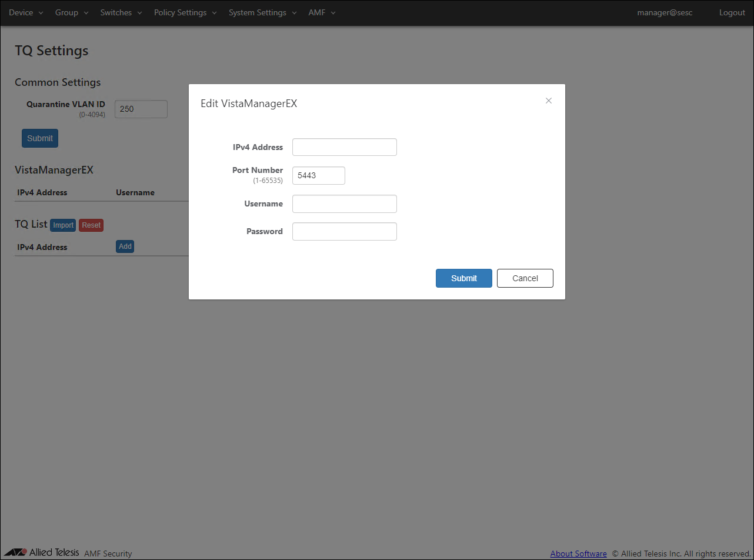
Task: Expand the AMF menu
Action: 322,12
